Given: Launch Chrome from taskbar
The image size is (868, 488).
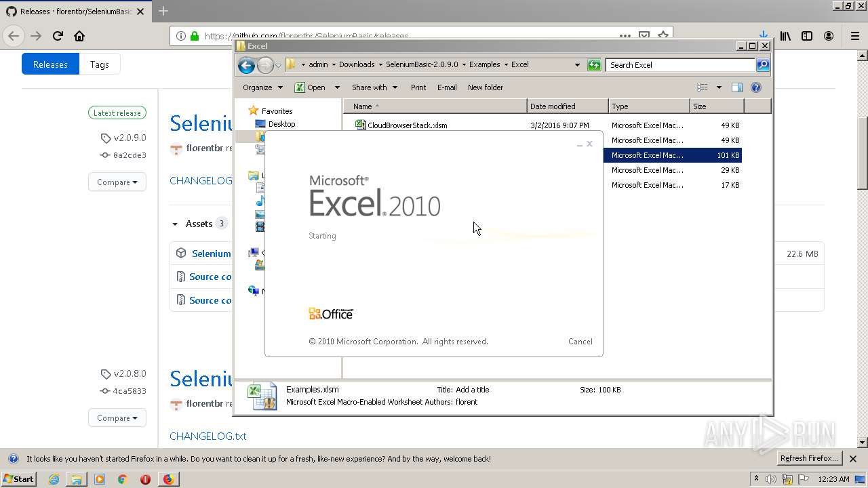Looking at the screenshot, I should point(122,479).
